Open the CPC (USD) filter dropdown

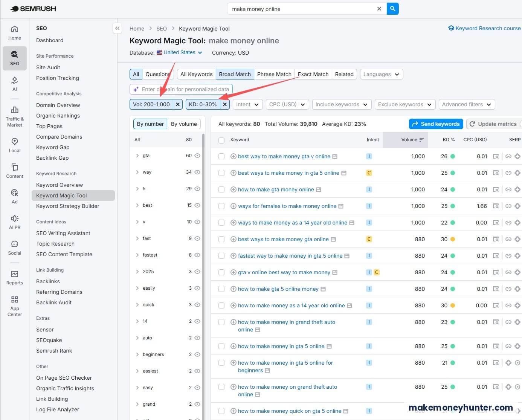coord(287,104)
